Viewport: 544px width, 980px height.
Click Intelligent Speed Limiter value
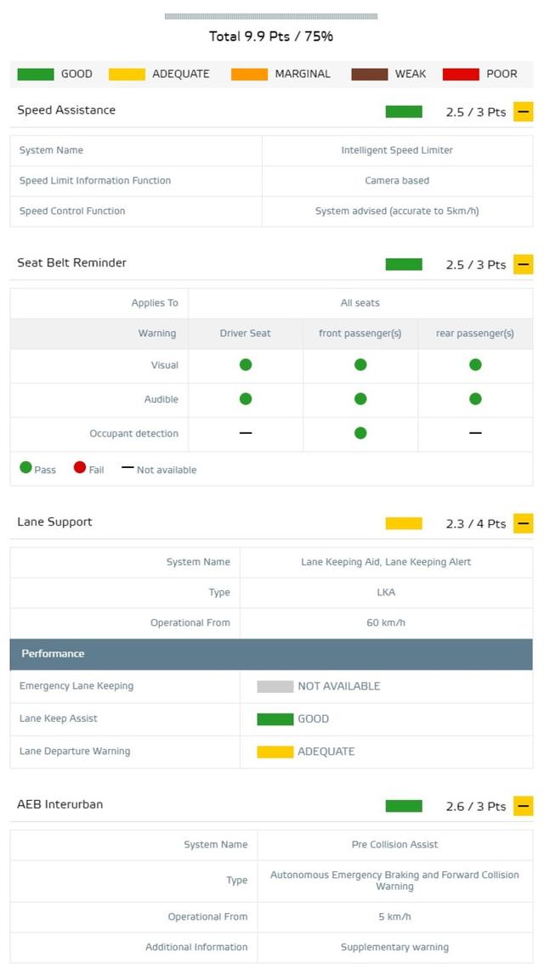pyautogui.click(x=397, y=150)
